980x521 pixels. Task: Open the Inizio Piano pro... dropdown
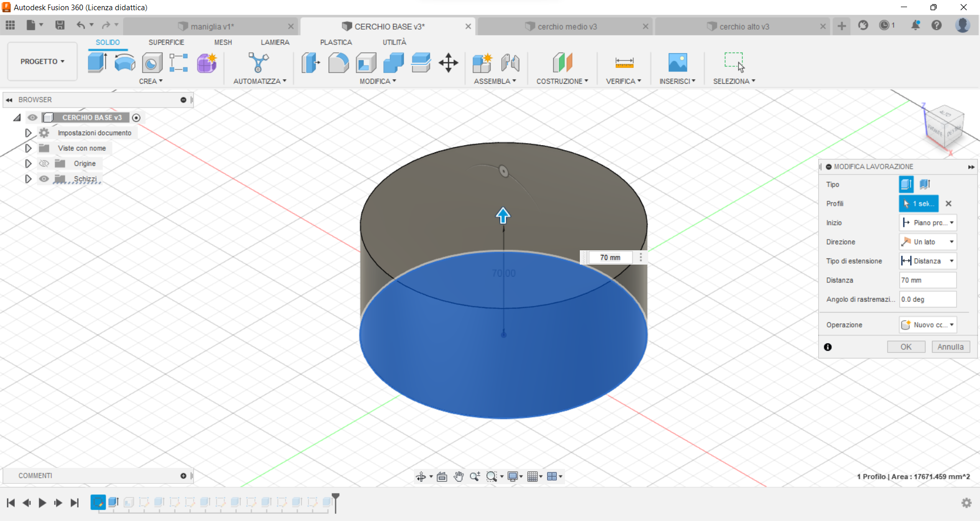coord(928,223)
